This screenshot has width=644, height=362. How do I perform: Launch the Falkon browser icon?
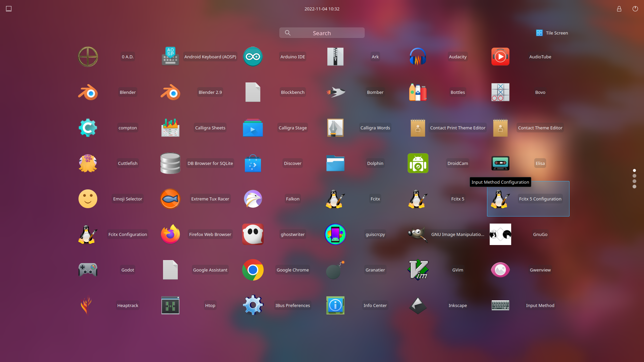(x=253, y=199)
